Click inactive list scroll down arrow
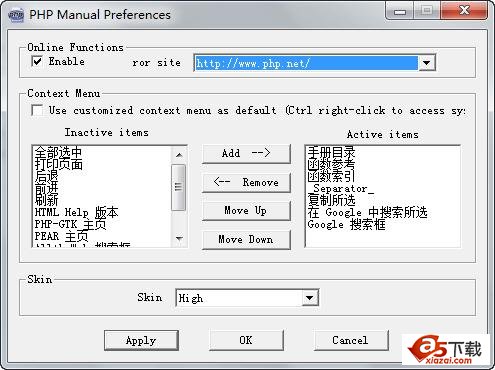Viewport: 495px width, 370px height. click(179, 238)
